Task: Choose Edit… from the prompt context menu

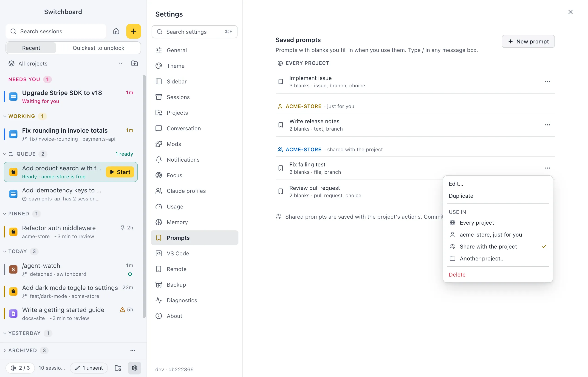Action: coord(498,184)
